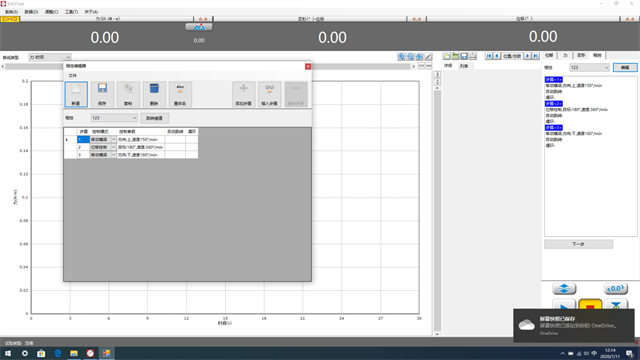Image resolution: width=640 pixels, height=360 pixels.
Task: Open the File (文件) menu in editor dialog
Action: [73, 76]
